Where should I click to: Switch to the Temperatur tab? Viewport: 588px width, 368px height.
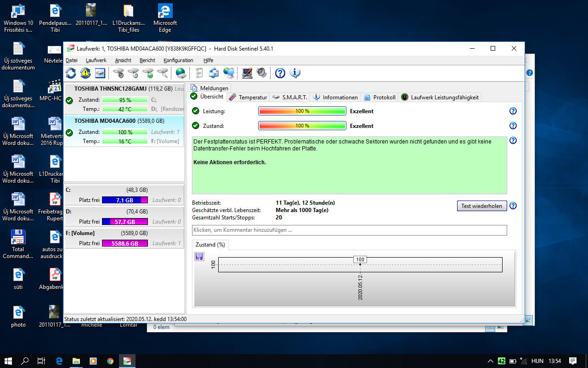(x=248, y=97)
